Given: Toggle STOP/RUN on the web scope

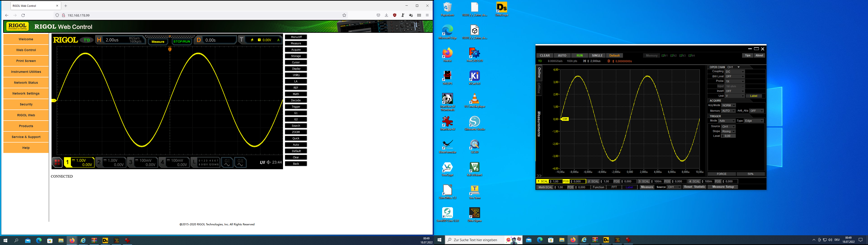Looking at the screenshot, I should (x=182, y=41).
